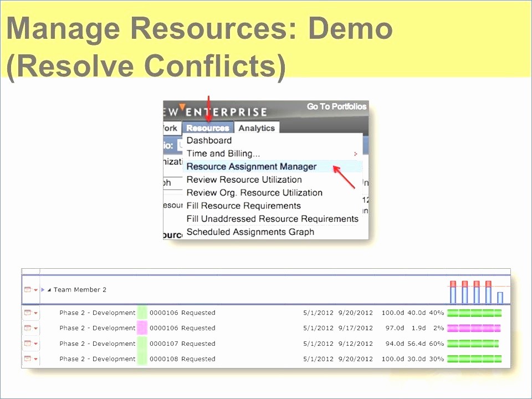The height and width of the screenshot is (399, 532).
Task: Open Scheduled Assignments Graph
Action: [x=250, y=232]
